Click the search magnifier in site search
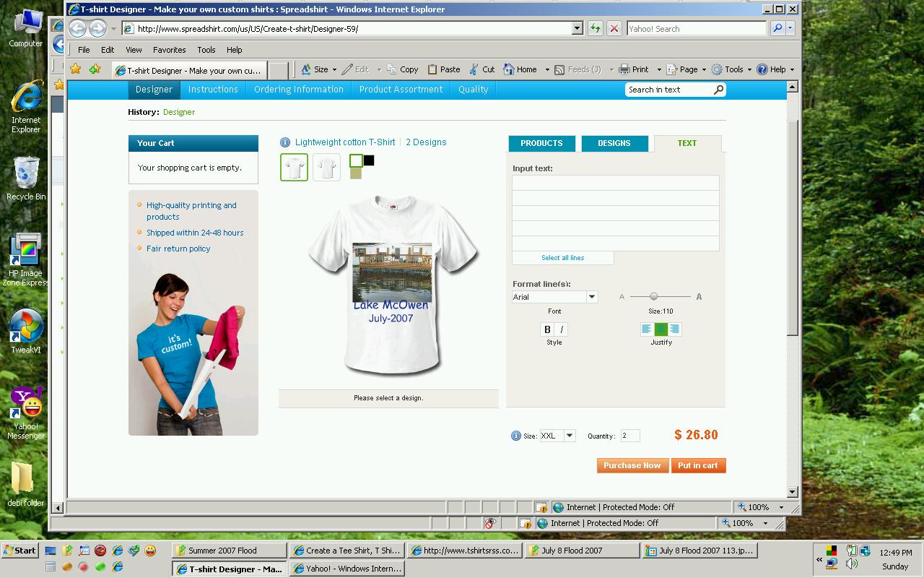Viewport: 924px width, 578px height. pyautogui.click(x=718, y=90)
